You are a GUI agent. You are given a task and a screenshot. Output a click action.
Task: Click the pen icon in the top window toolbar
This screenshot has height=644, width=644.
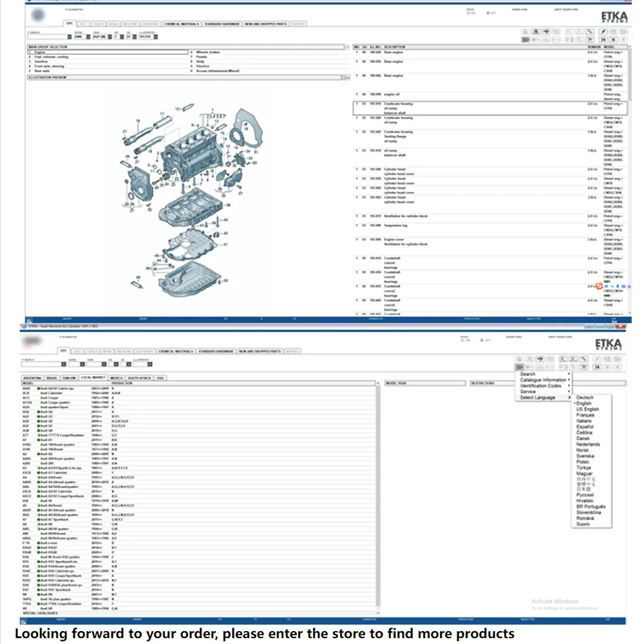[603, 32]
